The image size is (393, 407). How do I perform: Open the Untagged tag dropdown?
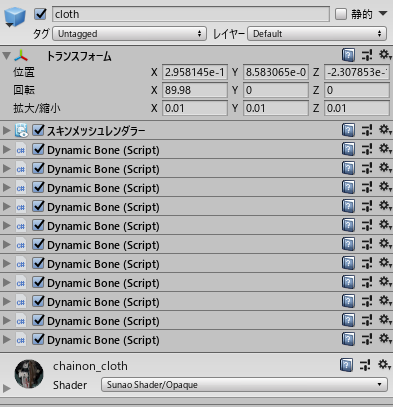129,34
